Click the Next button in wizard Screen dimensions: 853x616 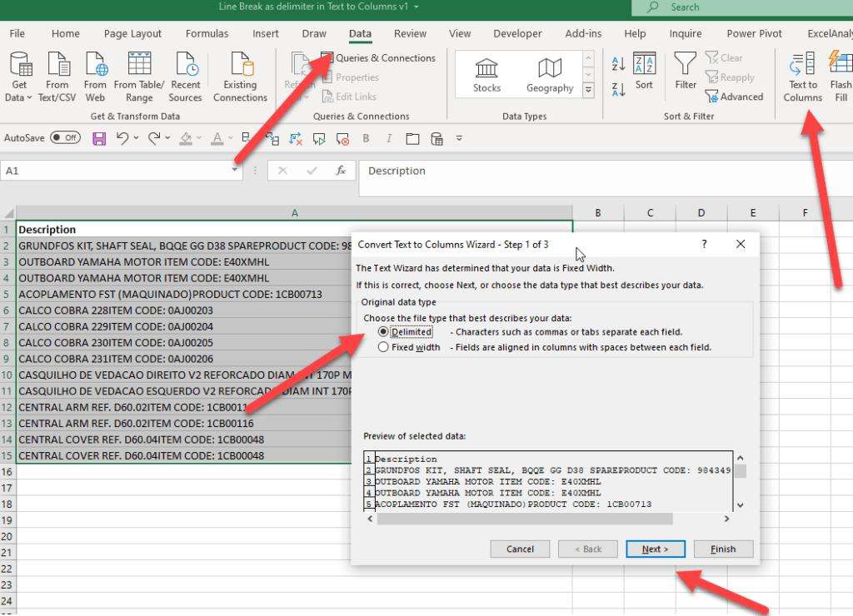pyautogui.click(x=655, y=549)
